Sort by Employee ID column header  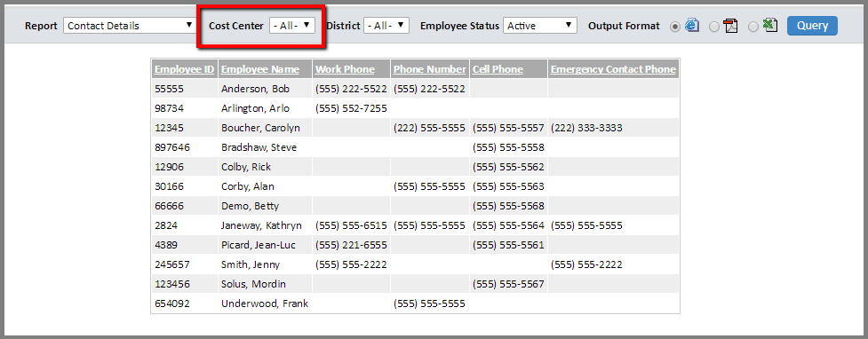[x=184, y=69]
